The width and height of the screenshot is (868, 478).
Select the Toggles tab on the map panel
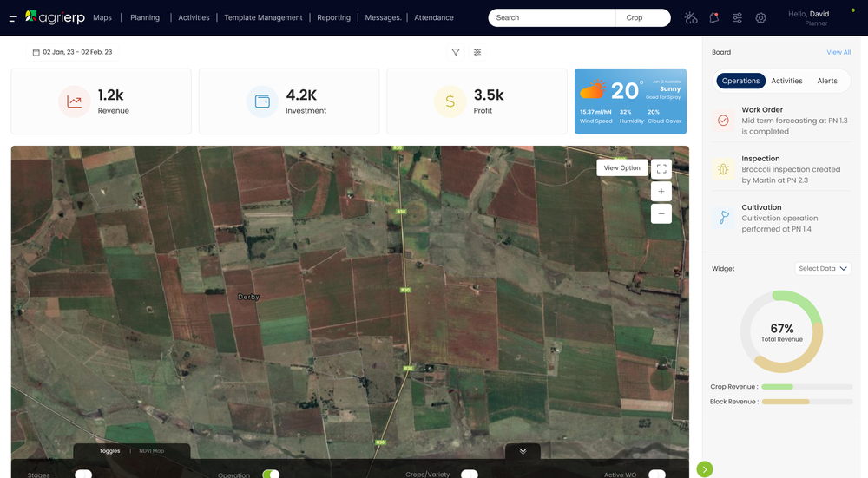click(x=109, y=451)
